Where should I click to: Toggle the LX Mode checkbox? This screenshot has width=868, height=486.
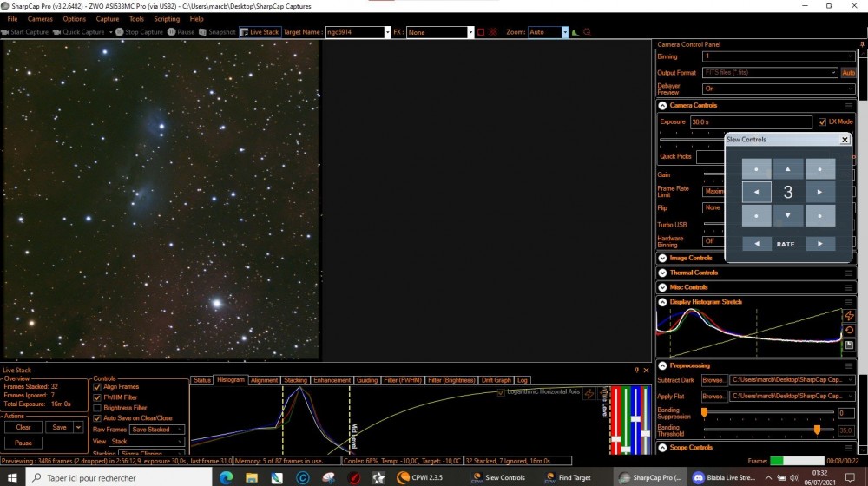pyautogui.click(x=822, y=121)
